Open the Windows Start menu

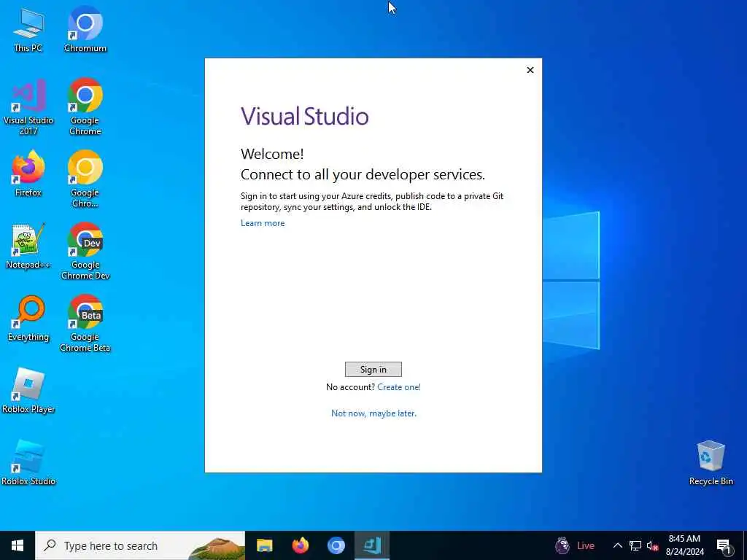(x=18, y=545)
